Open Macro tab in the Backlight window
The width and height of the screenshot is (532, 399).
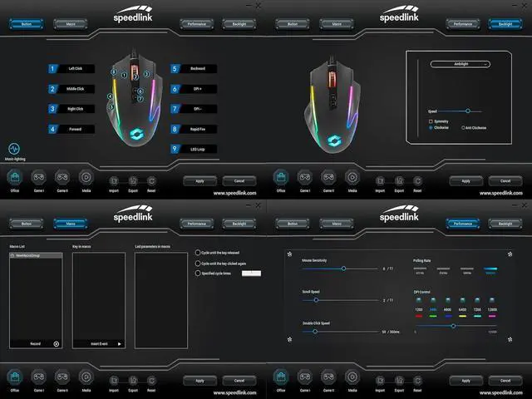pos(337,24)
